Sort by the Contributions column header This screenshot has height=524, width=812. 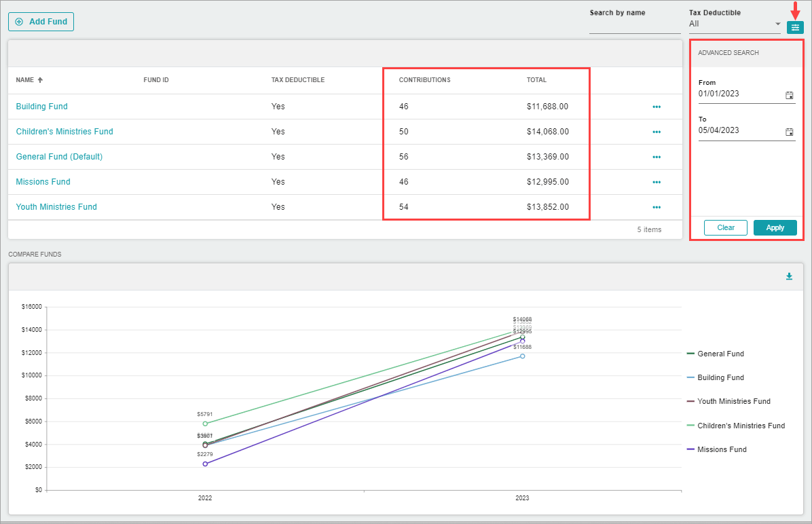pyautogui.click(x=424, y=80)
